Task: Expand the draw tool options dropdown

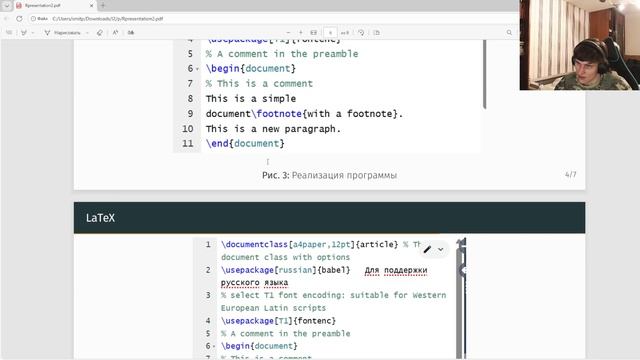Action: [x=87, y=33]
